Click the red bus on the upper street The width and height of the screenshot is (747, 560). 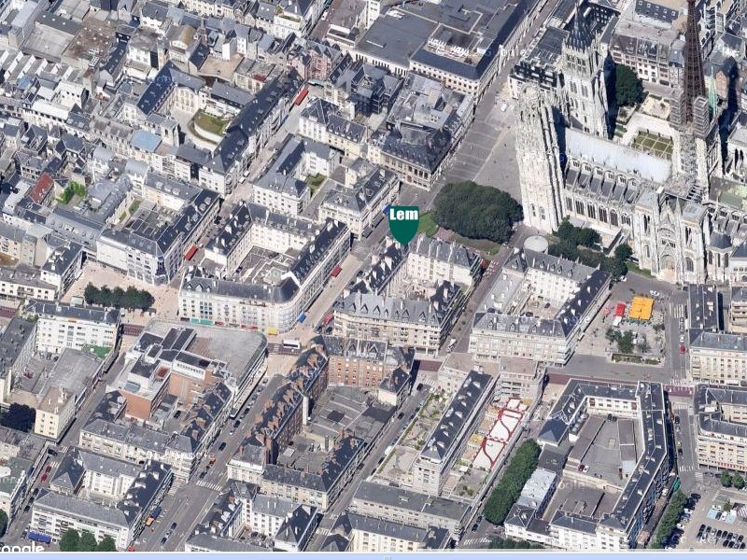pyautogui.click(x=301, y=96)
